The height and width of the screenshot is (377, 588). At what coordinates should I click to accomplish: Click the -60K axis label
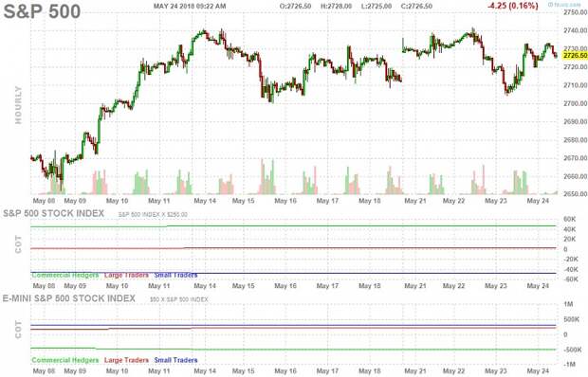click(570, 278)
